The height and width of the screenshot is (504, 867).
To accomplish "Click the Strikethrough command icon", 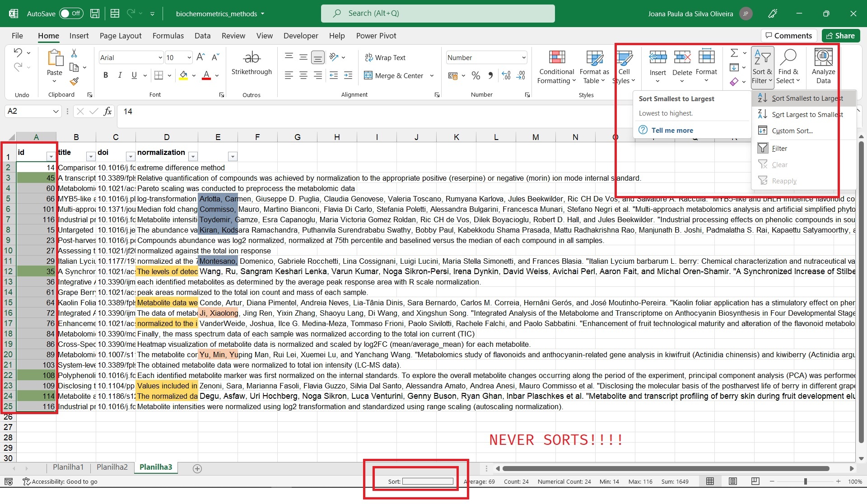I will 252,58.
